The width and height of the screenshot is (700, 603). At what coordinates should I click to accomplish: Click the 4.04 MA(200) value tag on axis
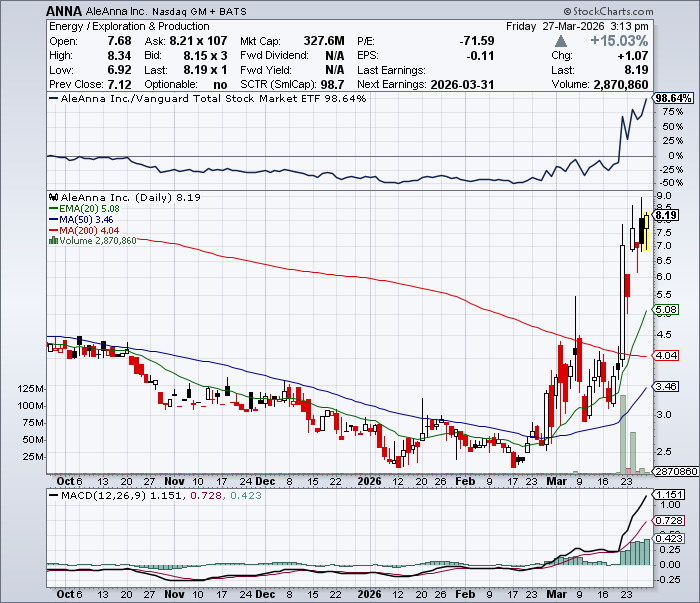[666, 356]
